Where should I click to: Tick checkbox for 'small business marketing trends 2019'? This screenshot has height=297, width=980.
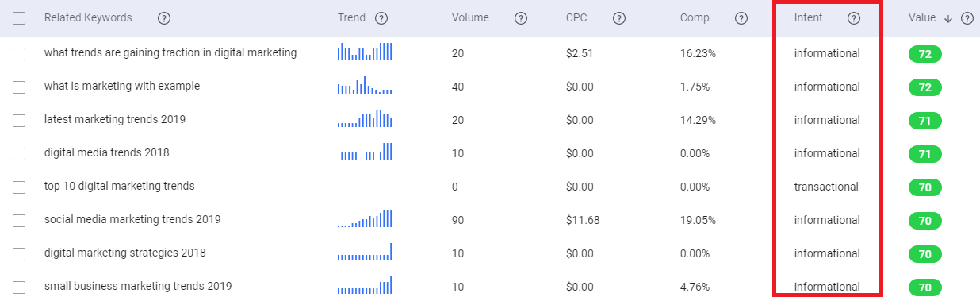click(x=19, y=287)
